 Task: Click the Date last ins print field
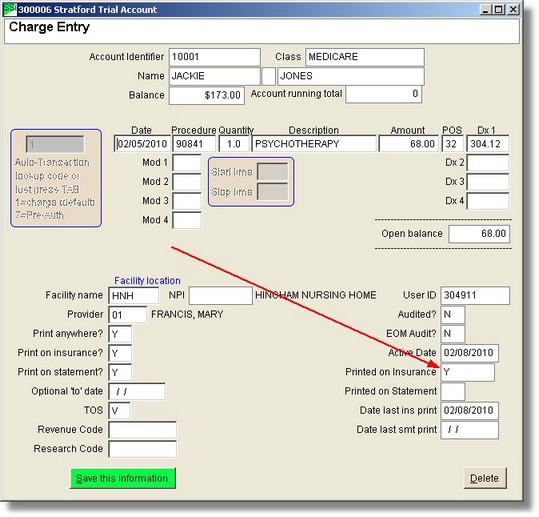click(x=470, y=411)
